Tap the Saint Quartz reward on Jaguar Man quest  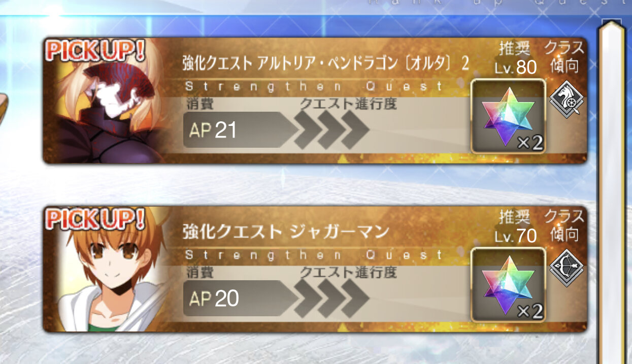pyautogui.click(x=508, y=285)
